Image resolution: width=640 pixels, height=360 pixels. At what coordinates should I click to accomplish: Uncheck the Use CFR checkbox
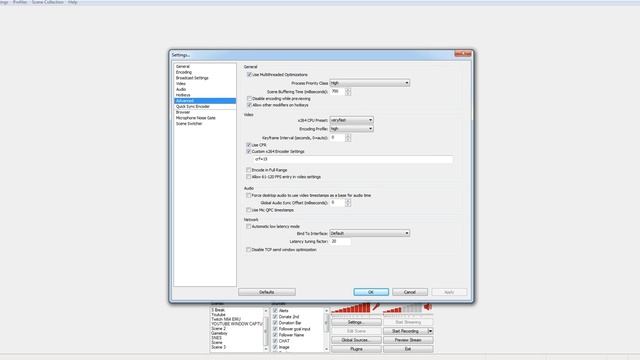coord(249,145)
